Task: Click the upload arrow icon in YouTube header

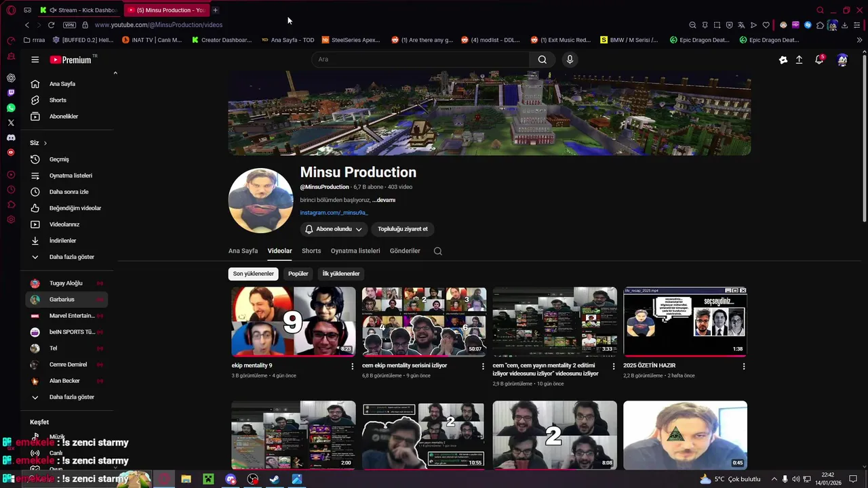Action: (799, 60)
